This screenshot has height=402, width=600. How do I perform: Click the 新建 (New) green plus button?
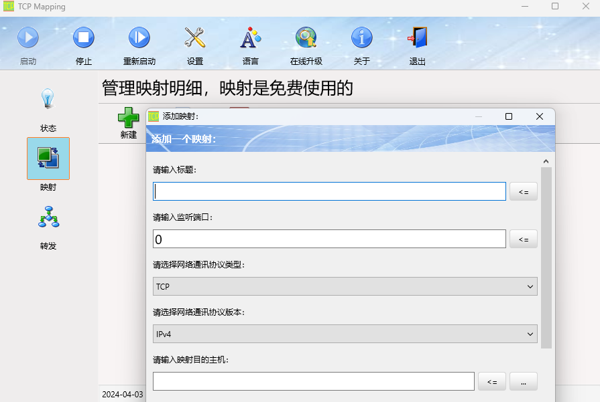128,121
